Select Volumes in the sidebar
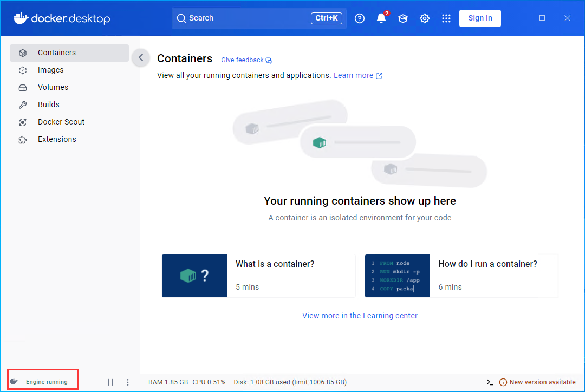 [69, 87]
